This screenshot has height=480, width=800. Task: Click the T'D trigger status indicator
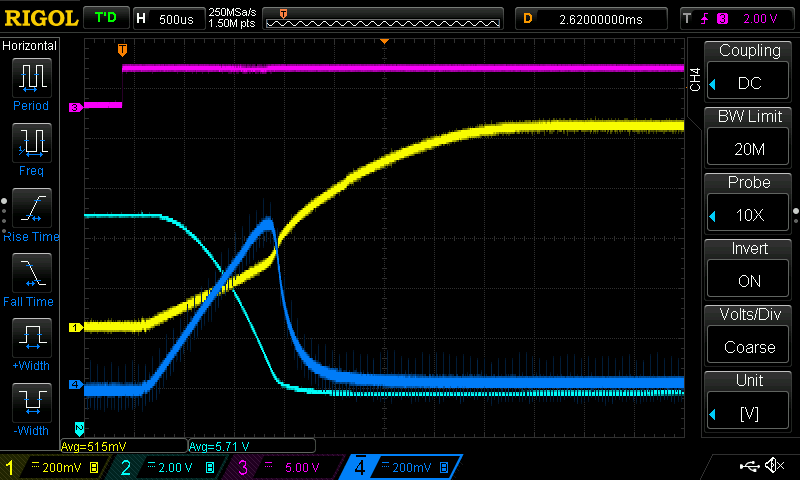(106, 18)
